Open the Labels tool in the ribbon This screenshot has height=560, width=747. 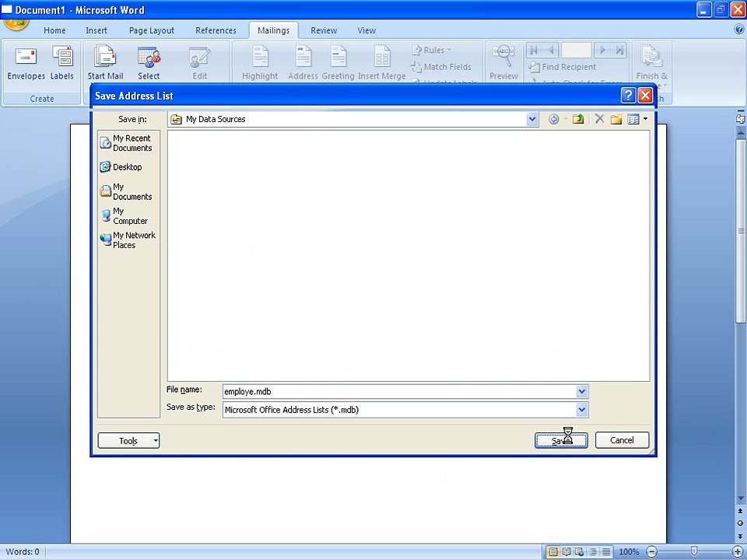tap(62, 63)
